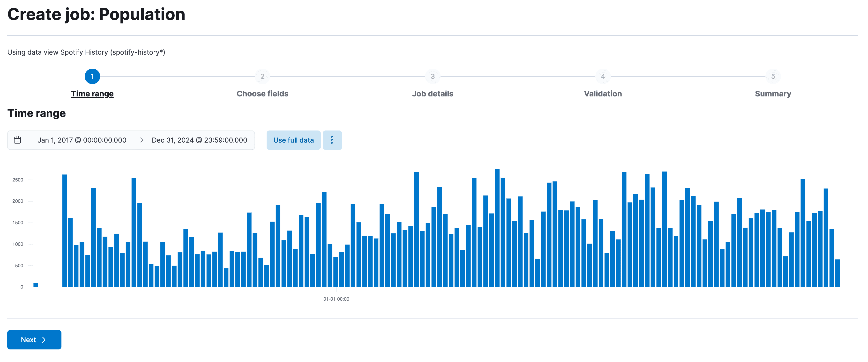Jump to the Summary step
Screen dimensions: 868x362
[x=773, y=94]
